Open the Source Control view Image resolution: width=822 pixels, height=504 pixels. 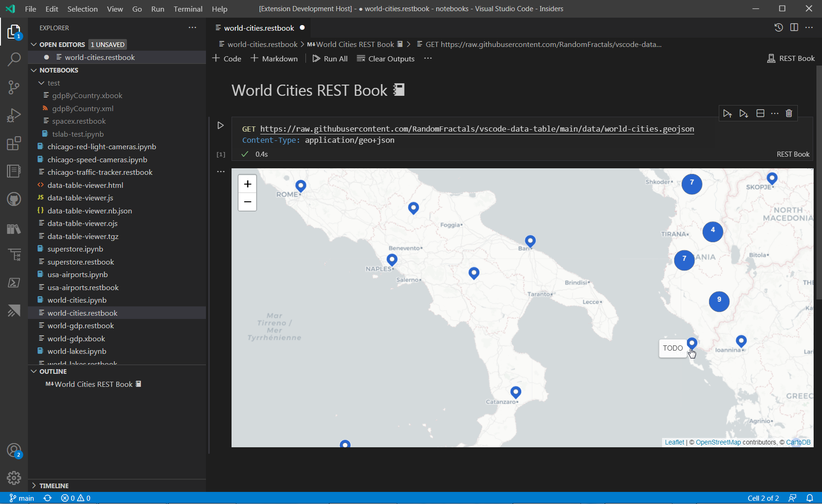14,87
